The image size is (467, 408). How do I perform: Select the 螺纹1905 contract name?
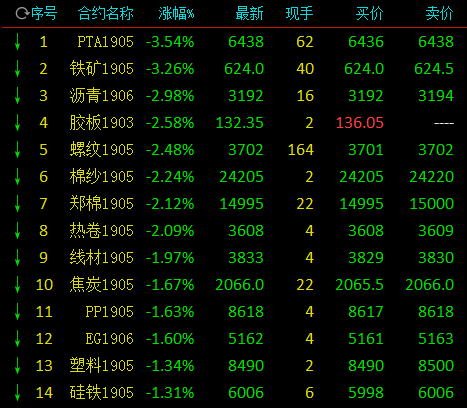(x=102, y=150)
